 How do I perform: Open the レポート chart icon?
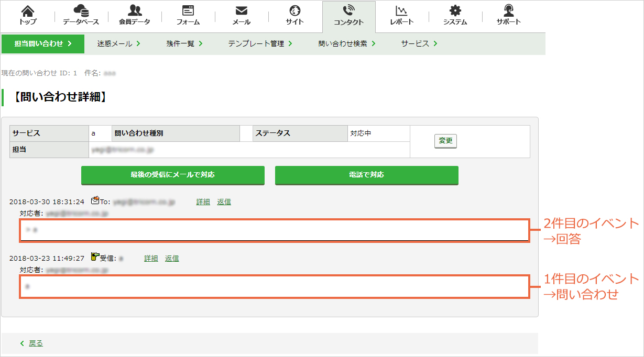tap(401, 10)
